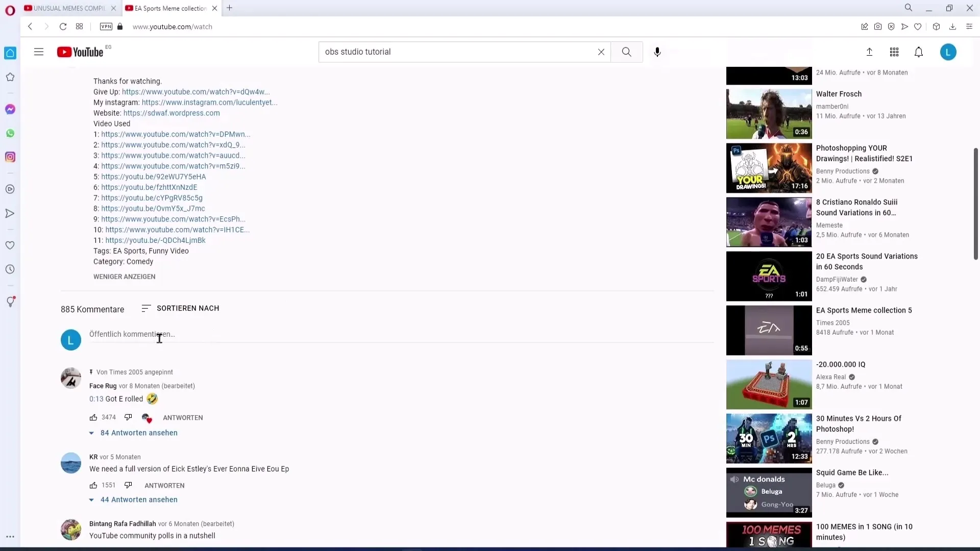Open SORTIEREN NACH dropdown menu
Screen dimensions: 980x551
[x=180, y=308]
